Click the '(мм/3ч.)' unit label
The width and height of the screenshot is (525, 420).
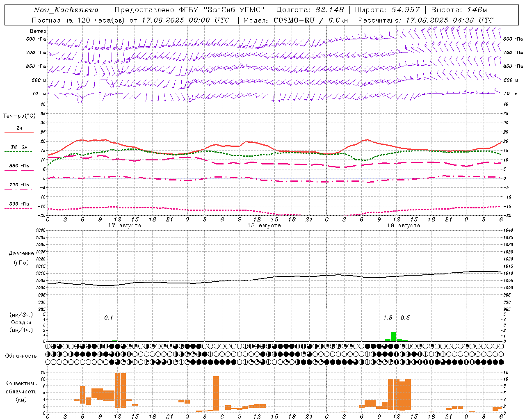21,315
